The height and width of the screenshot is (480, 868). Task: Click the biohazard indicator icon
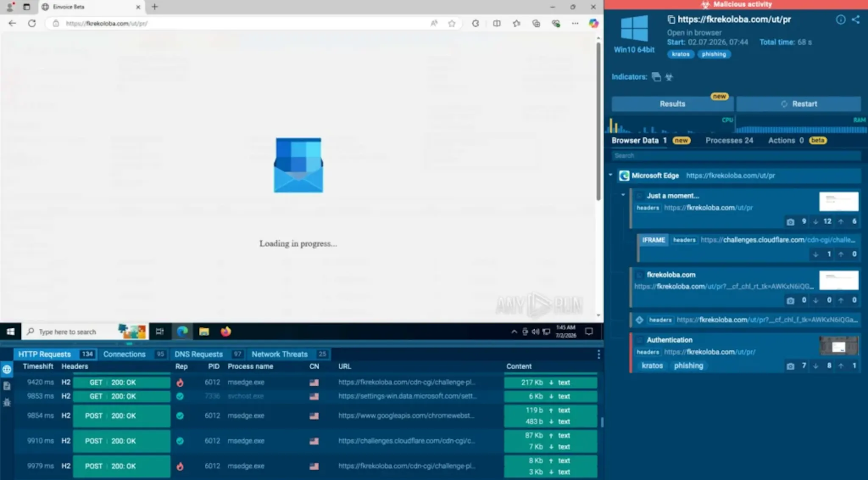(x=669, y=77)
